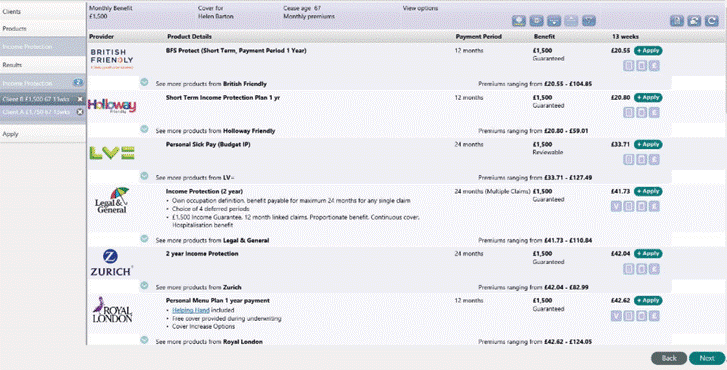This screenshot has height=370, width=727.
Task: Click the £ icon in British Friendly row
Action: coord(654,66)
